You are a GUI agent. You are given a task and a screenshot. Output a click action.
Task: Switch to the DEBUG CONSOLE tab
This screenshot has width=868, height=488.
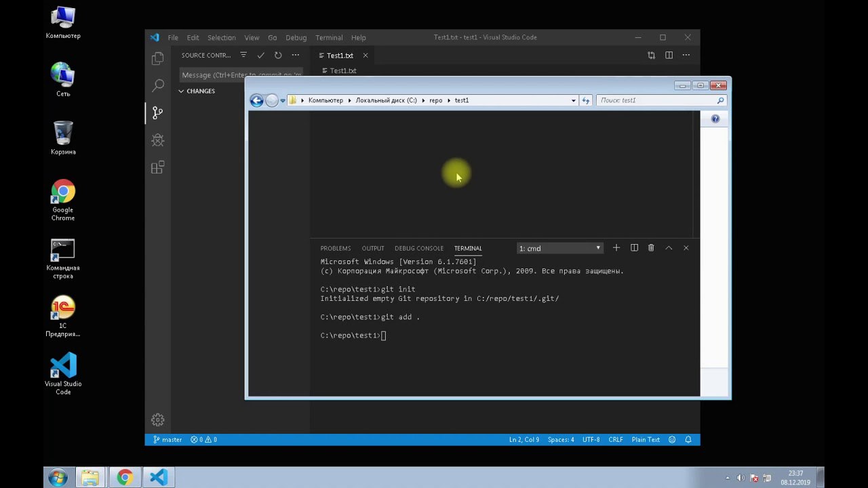[x=419, y=249]
